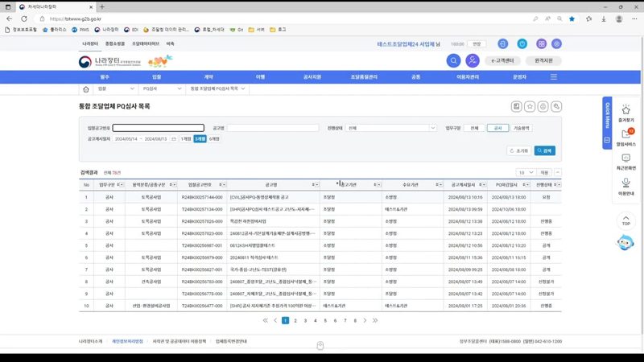This screenshot has width=644, height=362.
Task: Click the 초기화 reset button
Action: tap(518, 151)
